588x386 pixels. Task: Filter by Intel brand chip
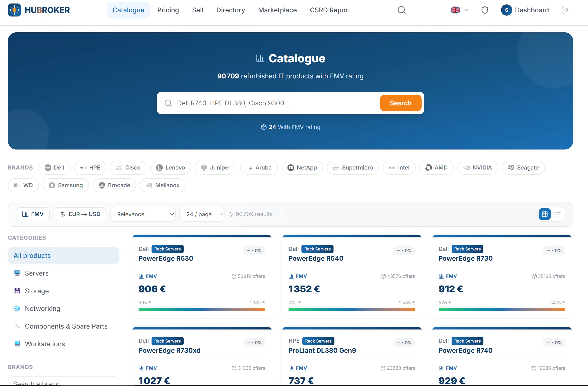pos(399,168)
